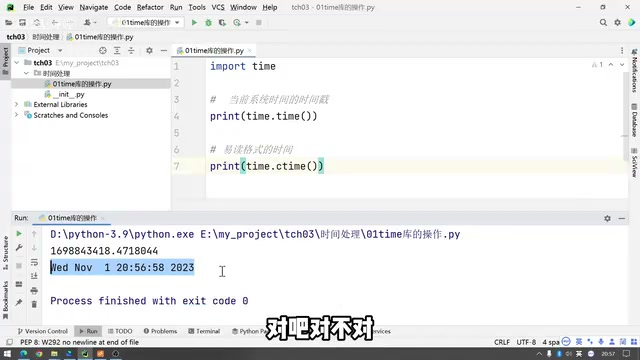
Task: Open the project folder icon in toolbar
Action: (x=9, y=22)
